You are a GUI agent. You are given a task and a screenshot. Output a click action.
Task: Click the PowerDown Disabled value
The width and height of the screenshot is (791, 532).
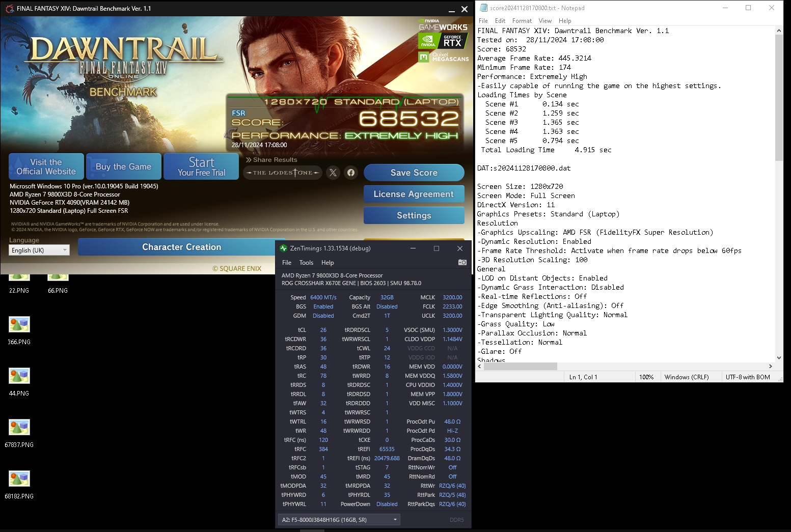(387, 504)
